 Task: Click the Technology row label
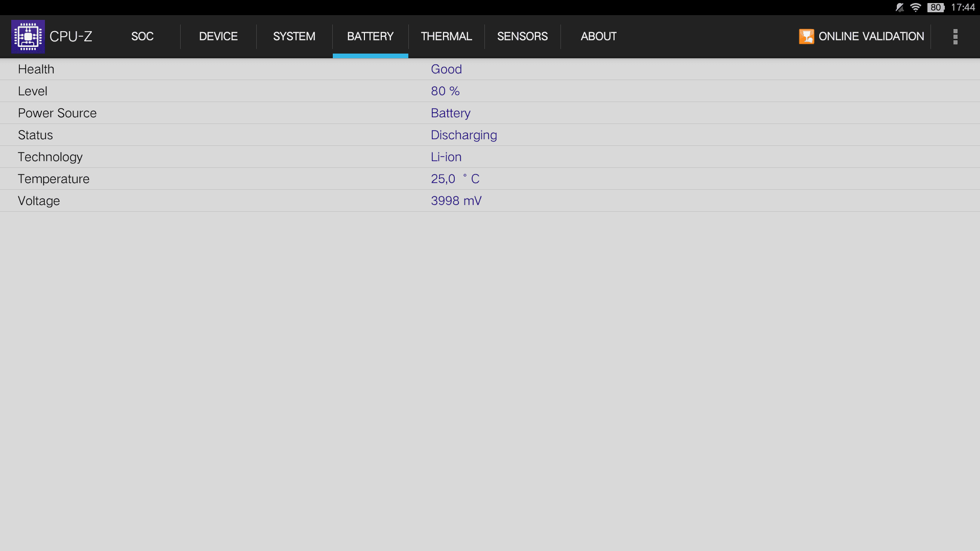[50, 157]
